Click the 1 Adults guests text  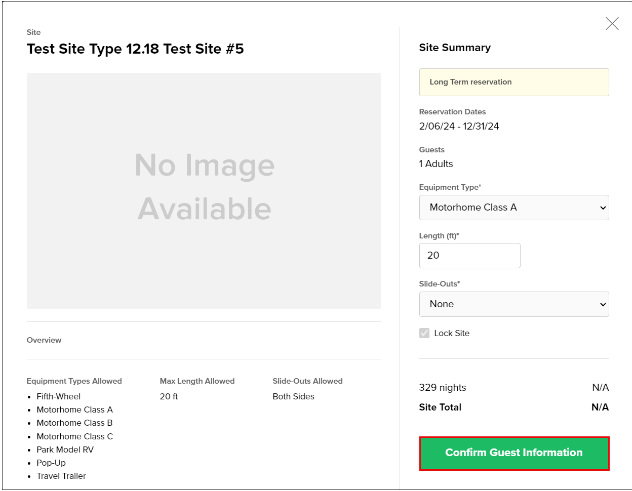click(436, 164)
